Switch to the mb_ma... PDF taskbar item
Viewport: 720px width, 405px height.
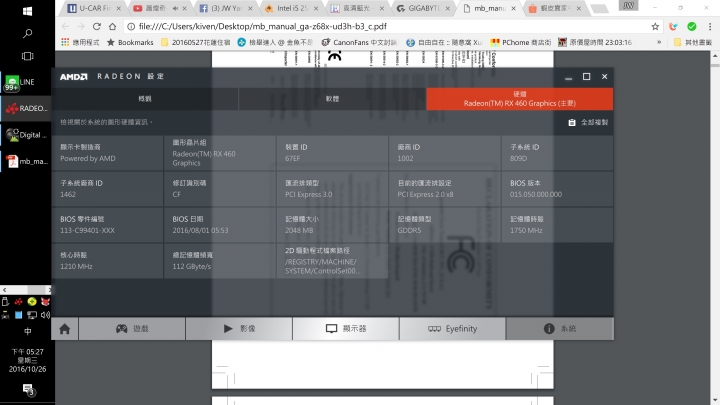tap(26, 161)
